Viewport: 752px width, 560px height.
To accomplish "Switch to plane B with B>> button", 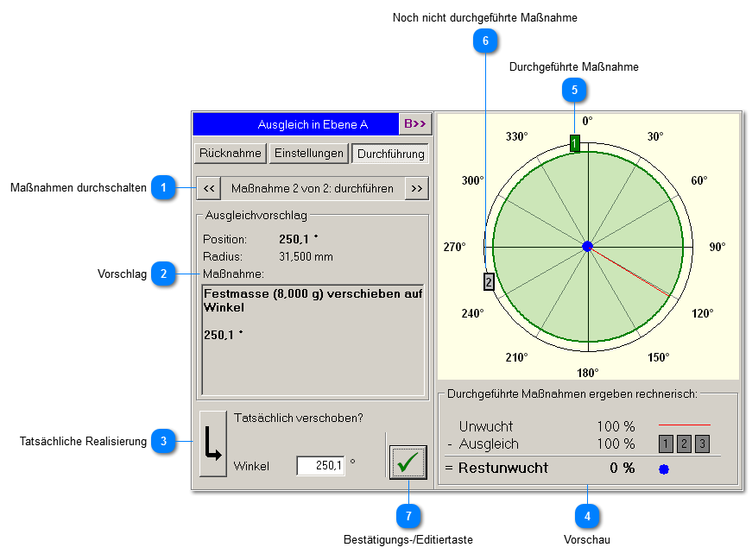I will 414,124.
